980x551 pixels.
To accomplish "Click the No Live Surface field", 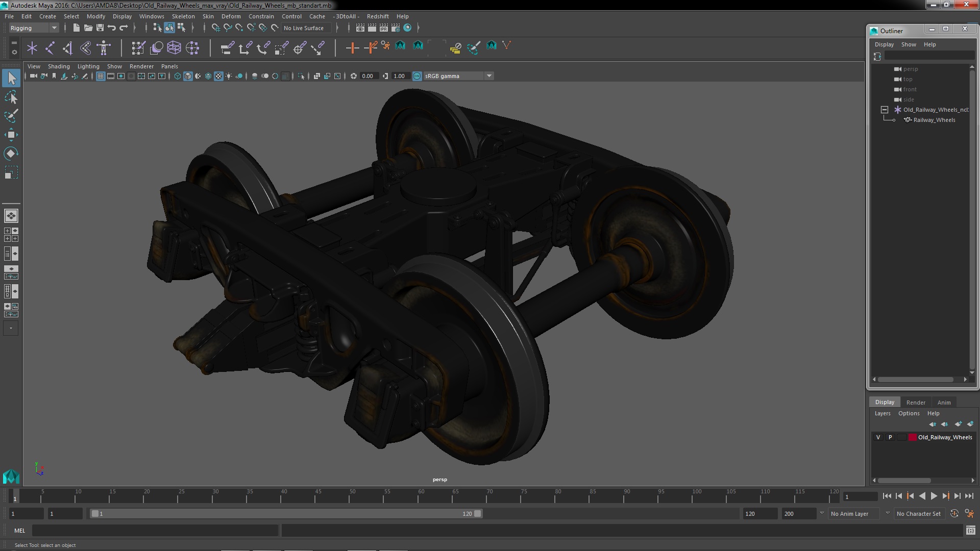I will coord(305,28).
